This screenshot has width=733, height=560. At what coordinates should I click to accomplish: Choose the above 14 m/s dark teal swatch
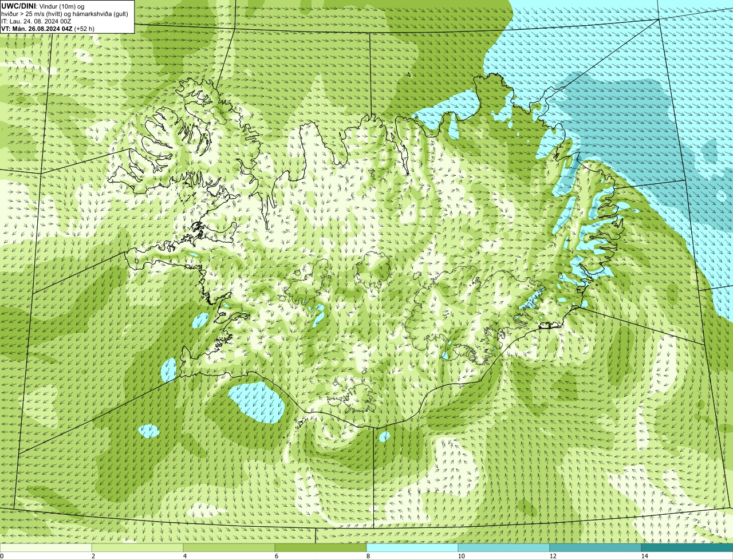pyautogui.click(x=687, y=547)
